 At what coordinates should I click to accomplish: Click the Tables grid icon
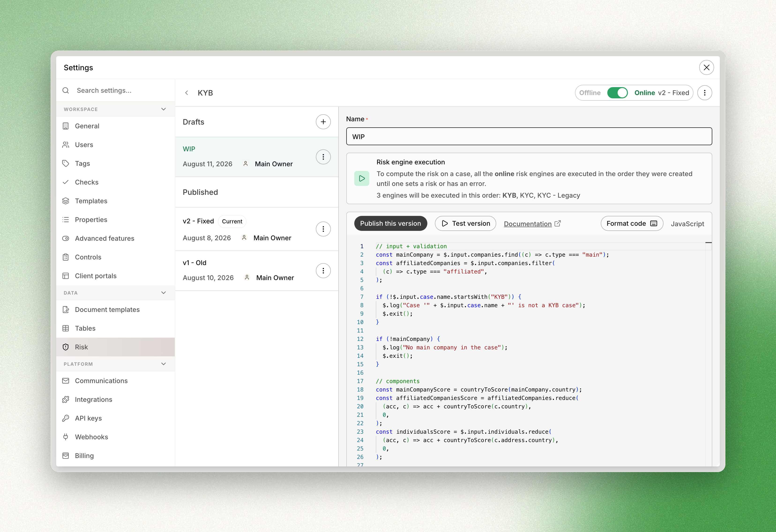pyautogui.click(x=66, y=328)
